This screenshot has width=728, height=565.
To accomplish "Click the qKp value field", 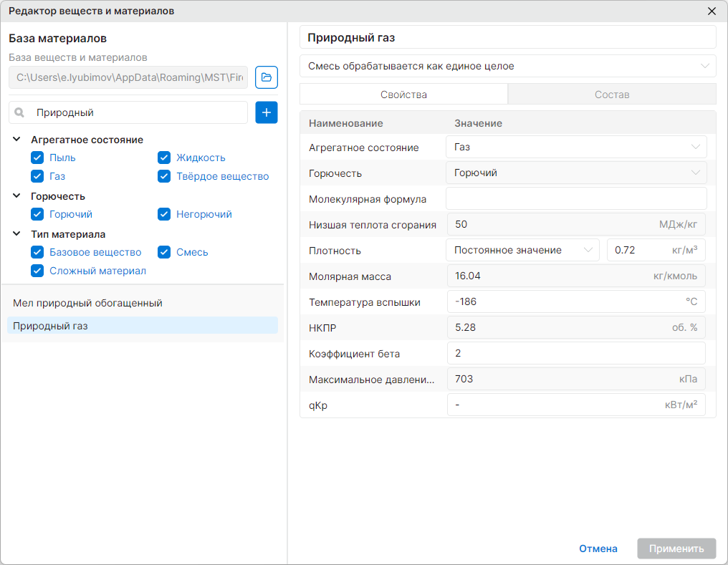I will point(576,405).
